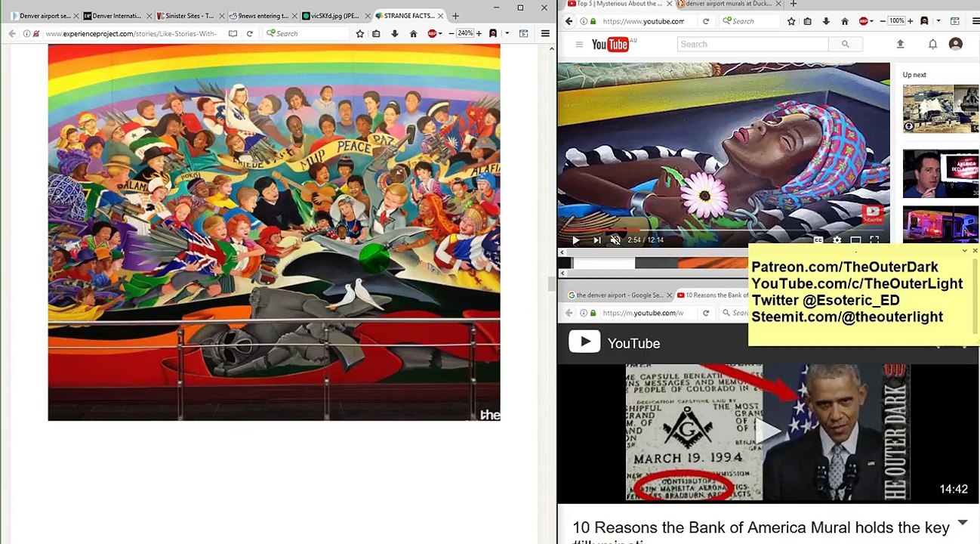Viewport: 980px width, 544px height.
Task: Go to home page in the experienceproject window
Action: pyautogui.click(x=413, y=33)
